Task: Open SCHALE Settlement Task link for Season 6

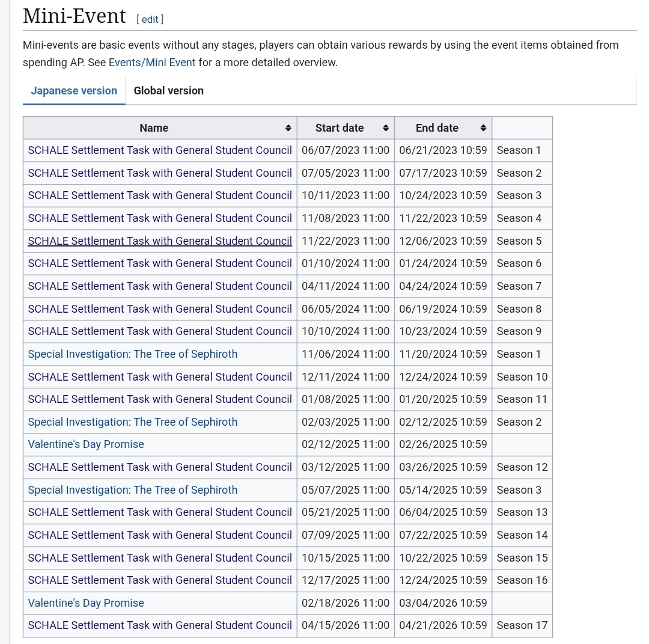Action: tap(160, 263)
